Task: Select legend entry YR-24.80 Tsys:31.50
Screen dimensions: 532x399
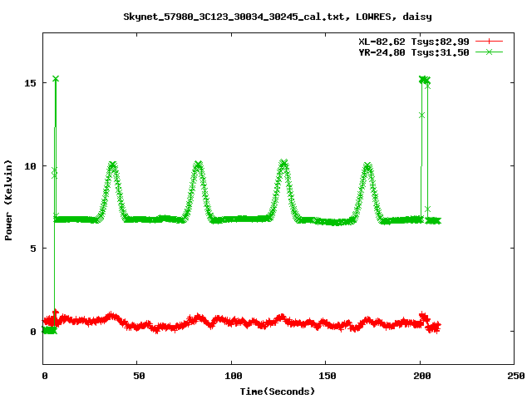Action: pyautogui.click(x=414, y=52)
